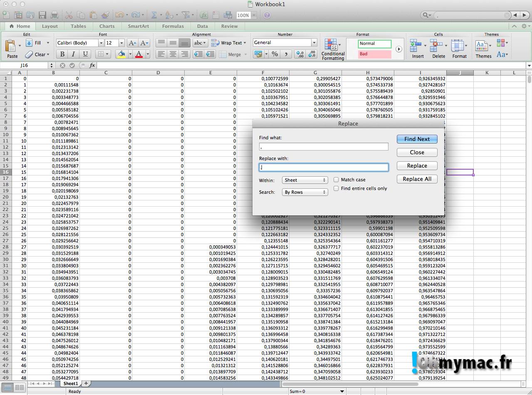
Task: Click the Increase Decimal icon
Action: (299, 54)
